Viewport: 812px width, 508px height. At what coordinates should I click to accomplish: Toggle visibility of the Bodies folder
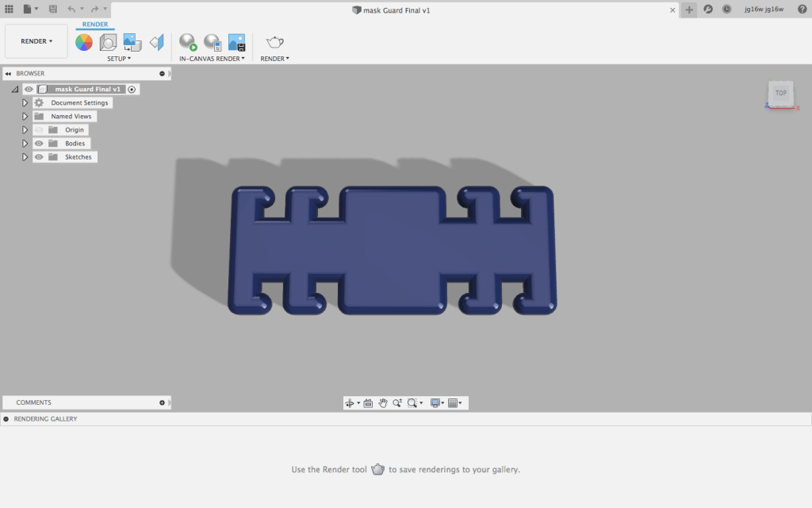(x=38, y=144)
